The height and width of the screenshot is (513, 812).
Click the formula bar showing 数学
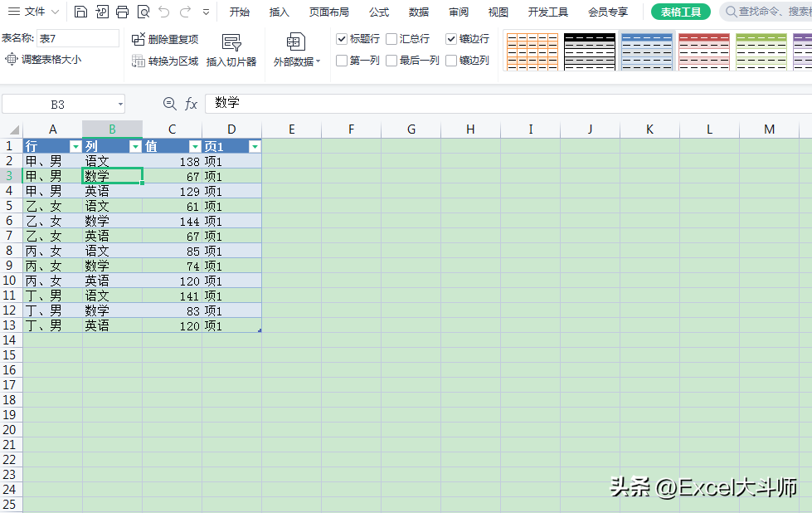coord(508,103)
